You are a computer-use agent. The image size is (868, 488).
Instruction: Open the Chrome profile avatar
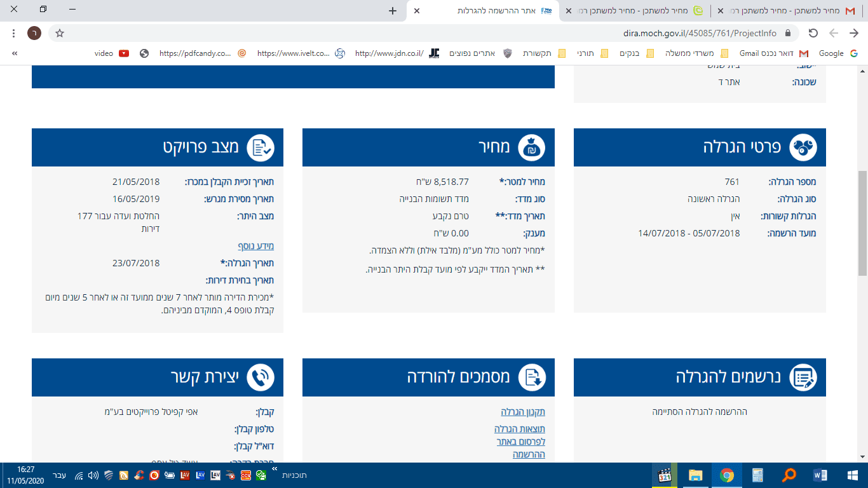click(34, 33)
